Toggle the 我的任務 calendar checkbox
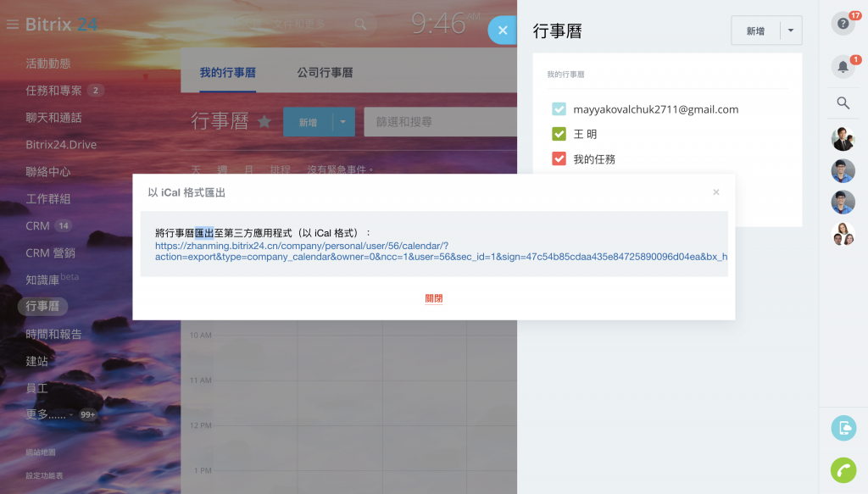The width and height of the screenshot is (868, 494). coord(559,158)
